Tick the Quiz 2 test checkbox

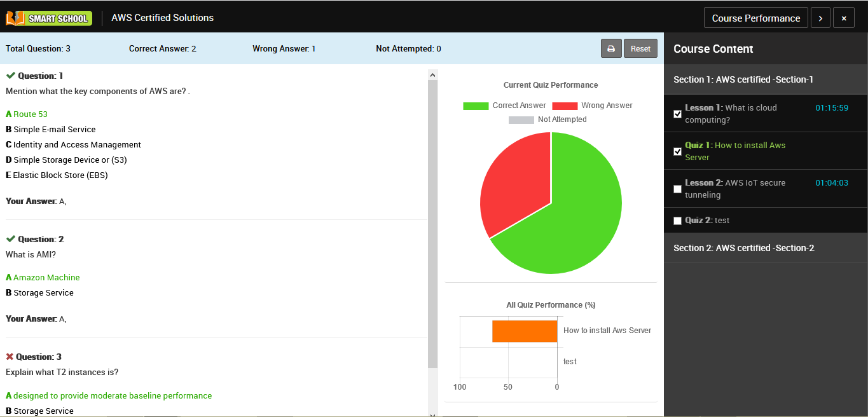(678, 221)
